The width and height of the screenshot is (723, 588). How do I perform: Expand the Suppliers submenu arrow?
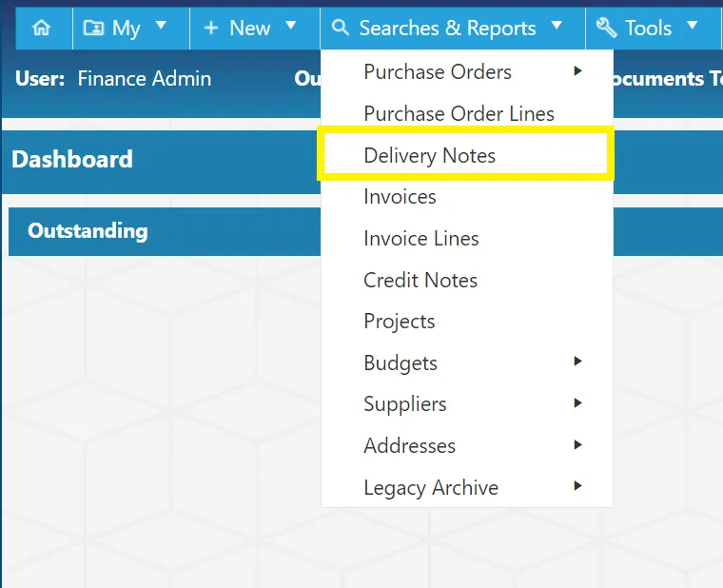point(577,403)
